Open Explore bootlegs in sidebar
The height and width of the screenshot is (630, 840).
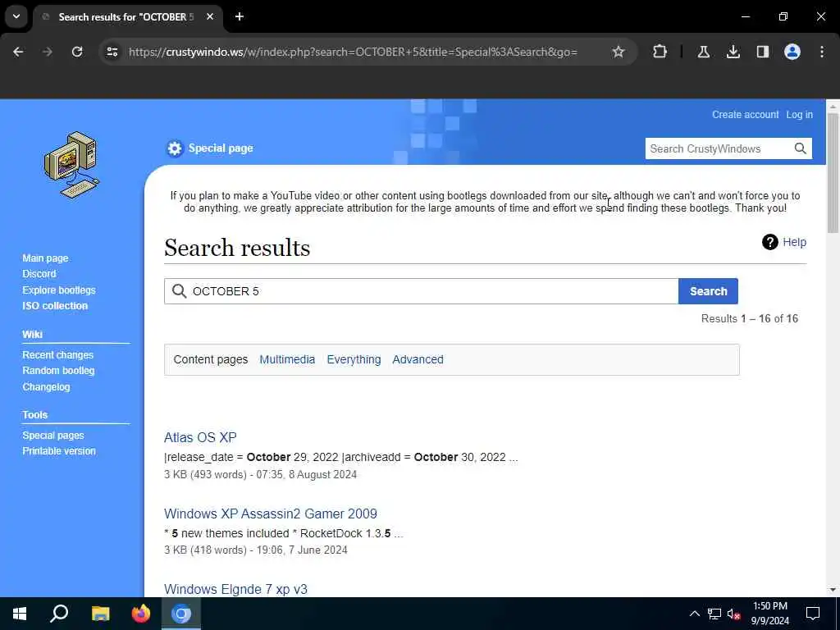tap(59, 290)
